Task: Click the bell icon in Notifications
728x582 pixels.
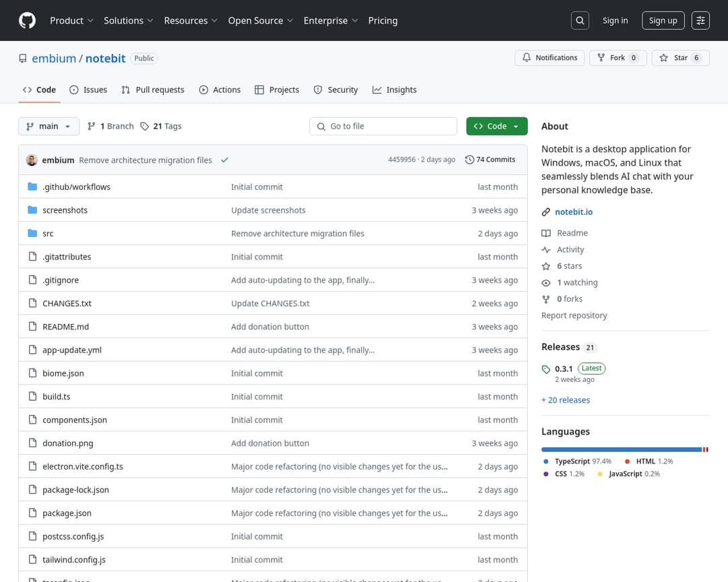Action: click(526, 57)
